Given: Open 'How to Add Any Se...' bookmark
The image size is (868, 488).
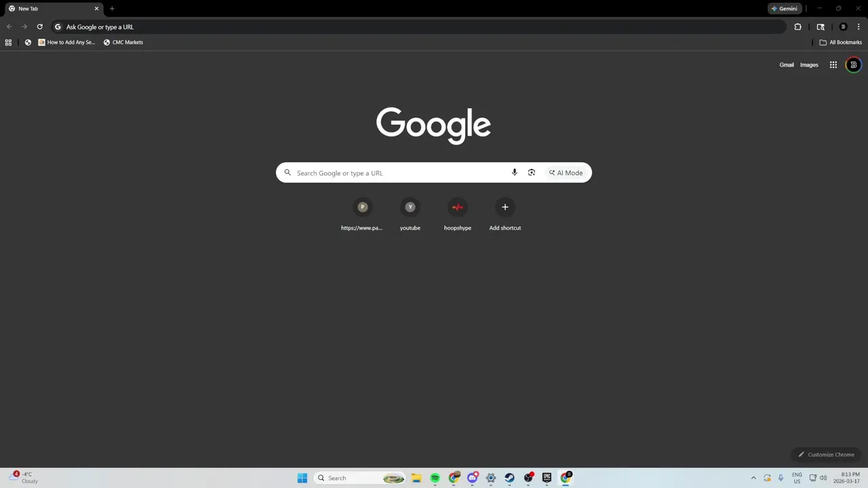Looking at the screenshot, I should click(x=66, y=42).
